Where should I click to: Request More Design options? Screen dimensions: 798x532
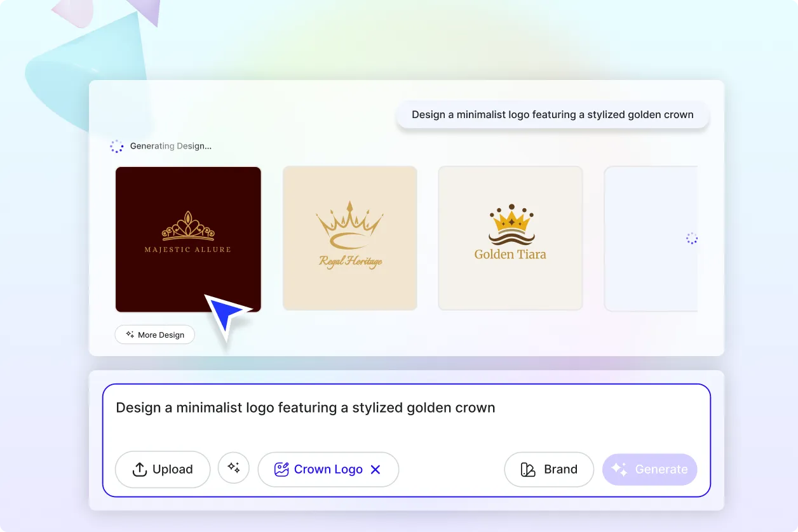[x=154, y=335]
